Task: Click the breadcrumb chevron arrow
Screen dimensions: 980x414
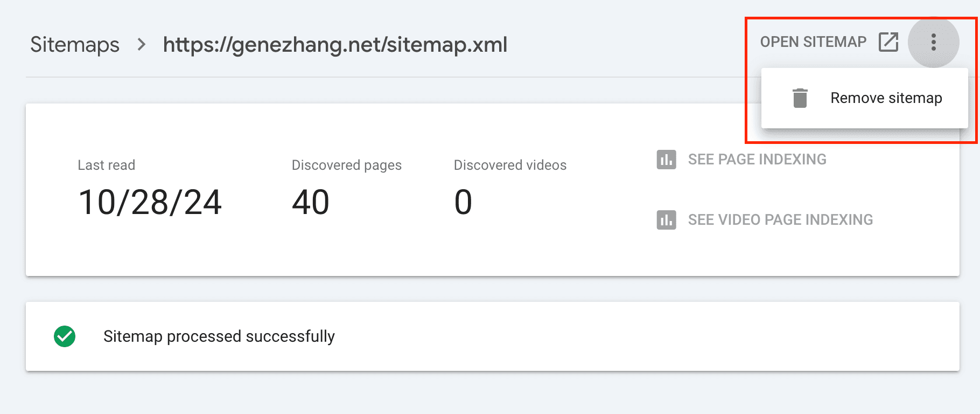Action: point(142,44)
